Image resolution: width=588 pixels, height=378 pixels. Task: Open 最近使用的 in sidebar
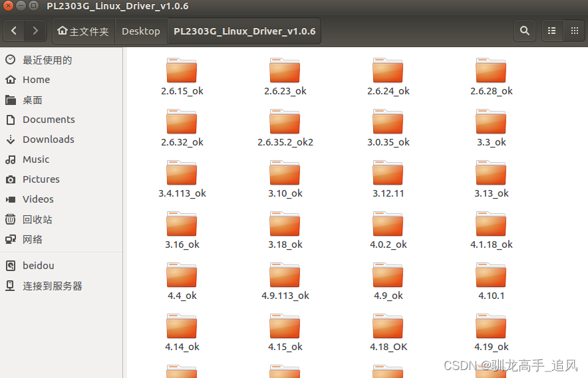click(61, 60)
